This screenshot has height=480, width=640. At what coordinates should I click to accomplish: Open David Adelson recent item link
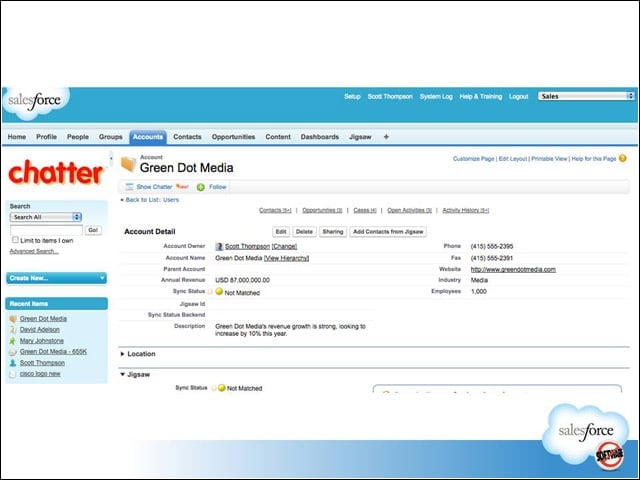(40, 330)
